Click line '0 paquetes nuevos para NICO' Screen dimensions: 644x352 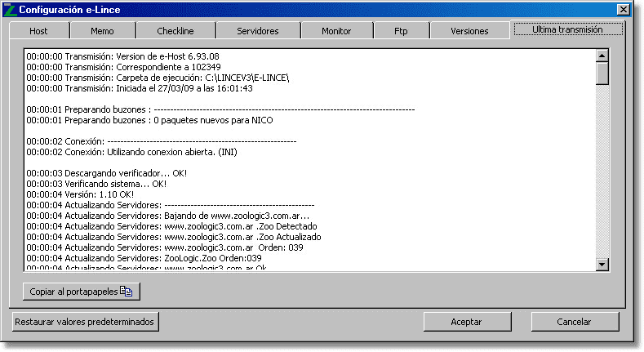click(150, 120)
